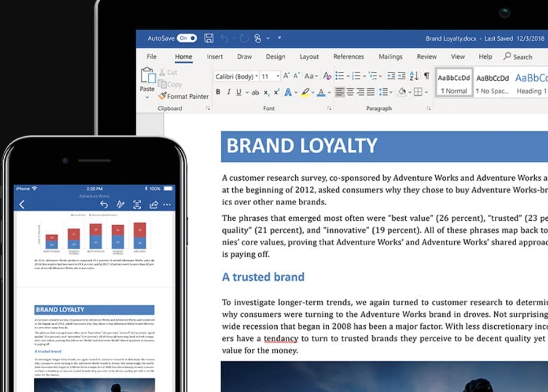
Task: Click the Paste clipboard icon
Action: point(148,75)
